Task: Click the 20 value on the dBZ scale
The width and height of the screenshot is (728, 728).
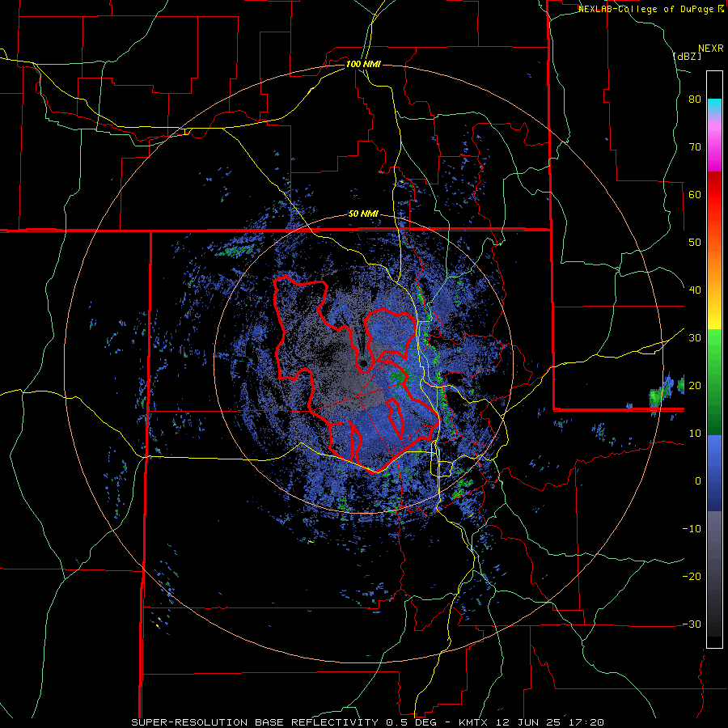Action: pyautogui.click(x=695, y=386)
